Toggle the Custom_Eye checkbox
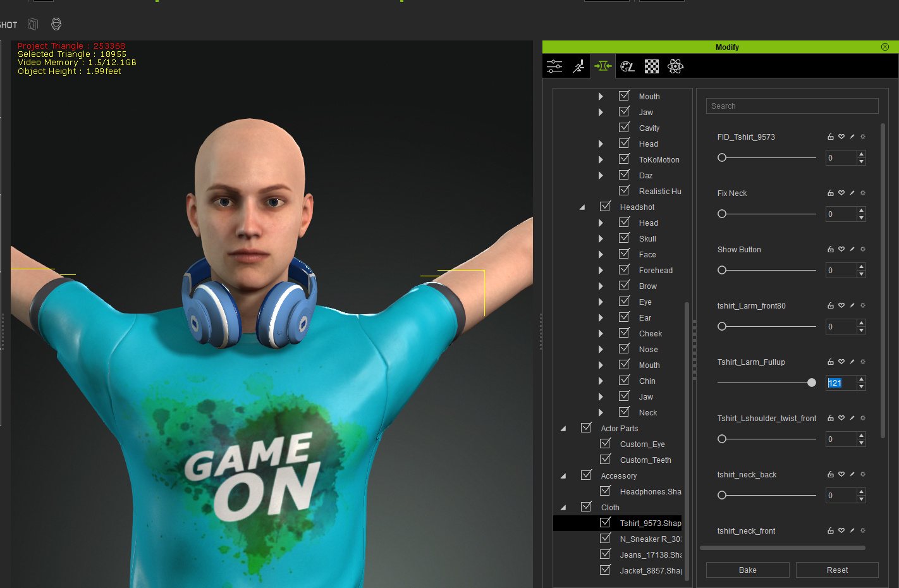Image resolution: width=899 pixels, height=588 pixels. 605,443
